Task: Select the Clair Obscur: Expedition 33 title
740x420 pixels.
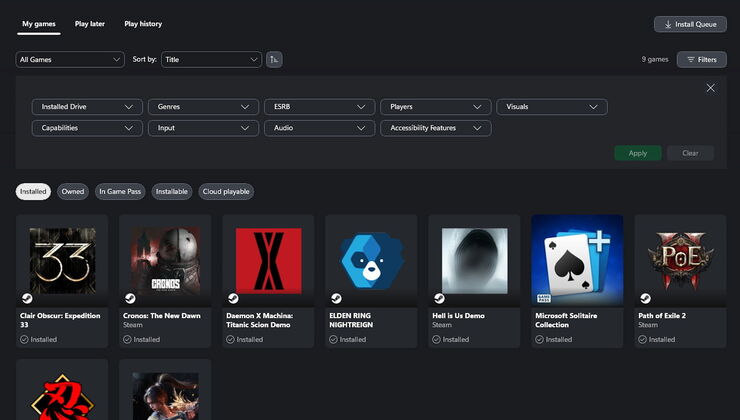Action: (60, 320)
